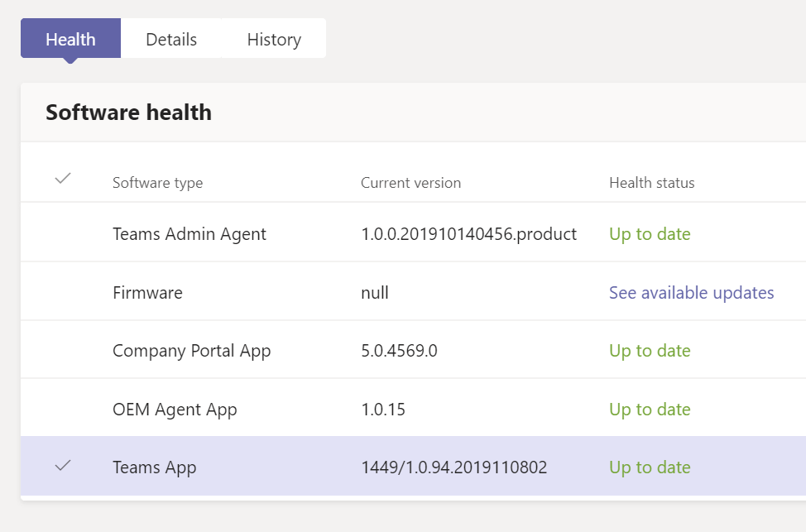Viewport: 806px width, 532px height.
Task: Click Up to date for Teams App
Action: 650,467
